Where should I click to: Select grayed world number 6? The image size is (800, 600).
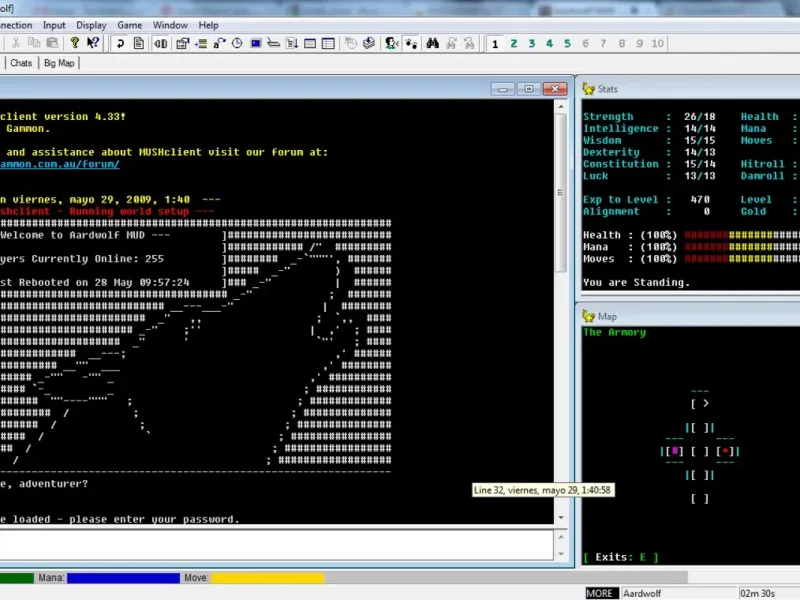point(585,44)
